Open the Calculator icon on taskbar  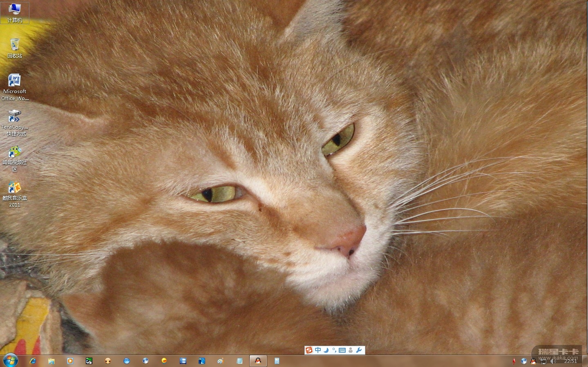pos(277,361)
